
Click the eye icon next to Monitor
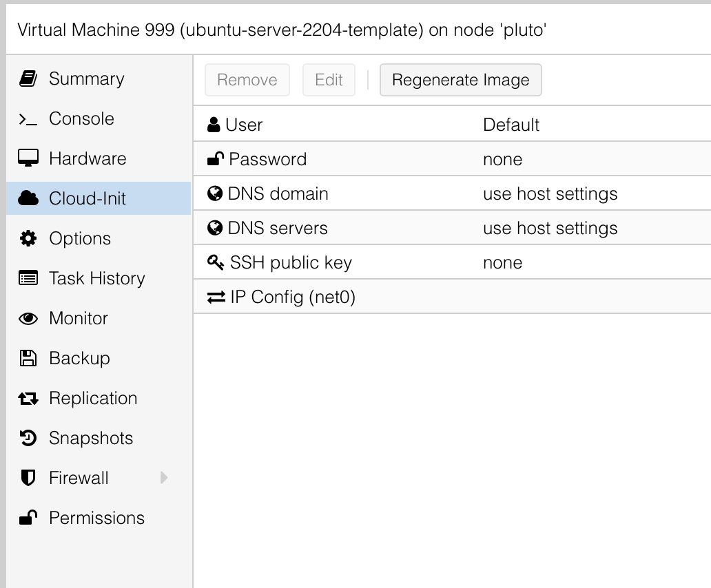(x=28, y=318)
